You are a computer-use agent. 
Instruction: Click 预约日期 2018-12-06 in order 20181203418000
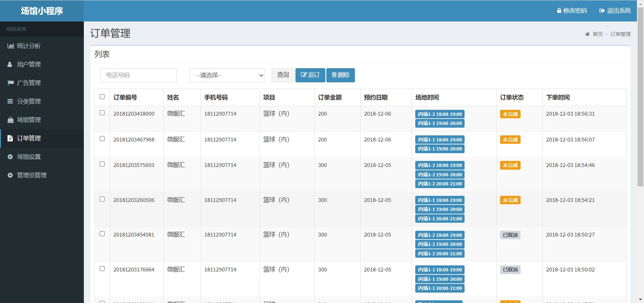(x=377, y=114)
